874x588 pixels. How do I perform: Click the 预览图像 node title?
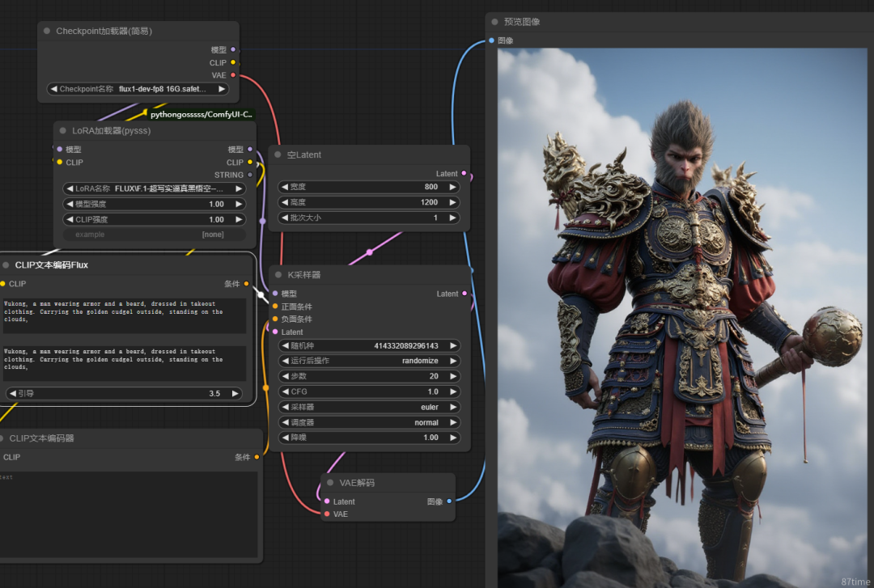[x=522, y=22]
